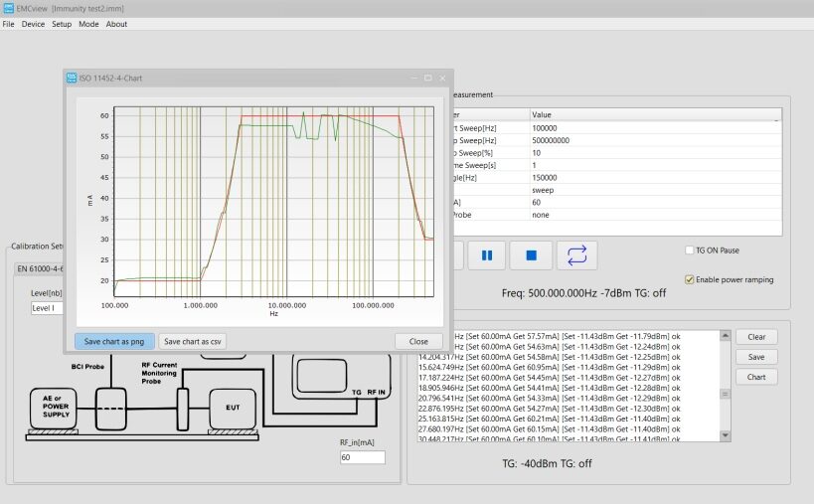
Task: Close chart window using title bar X
Action: coord(442,78)
